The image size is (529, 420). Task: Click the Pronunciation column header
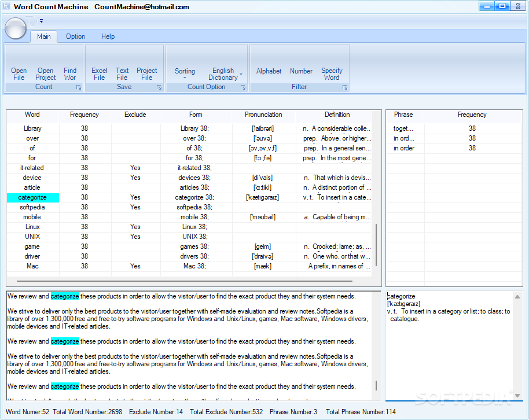click(263, 115)
